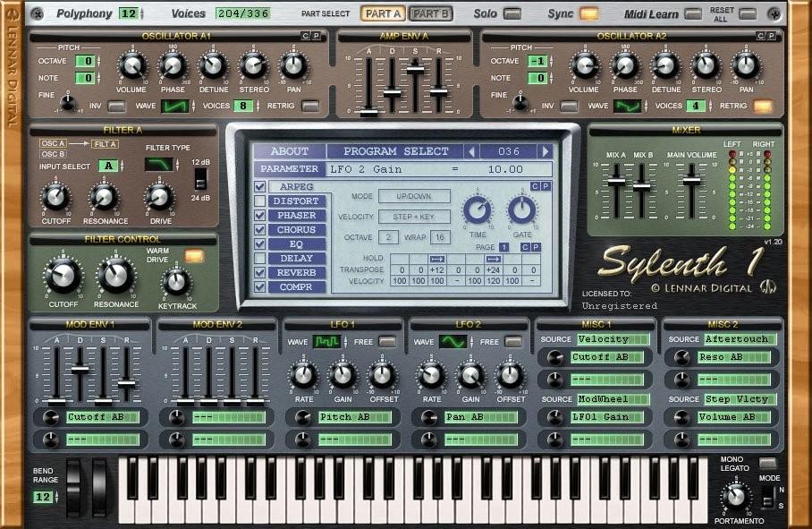The height and width of the screenshot is (529, 812).
Task: Click the Oscillator A1 wave shape display
Action: 175,107
